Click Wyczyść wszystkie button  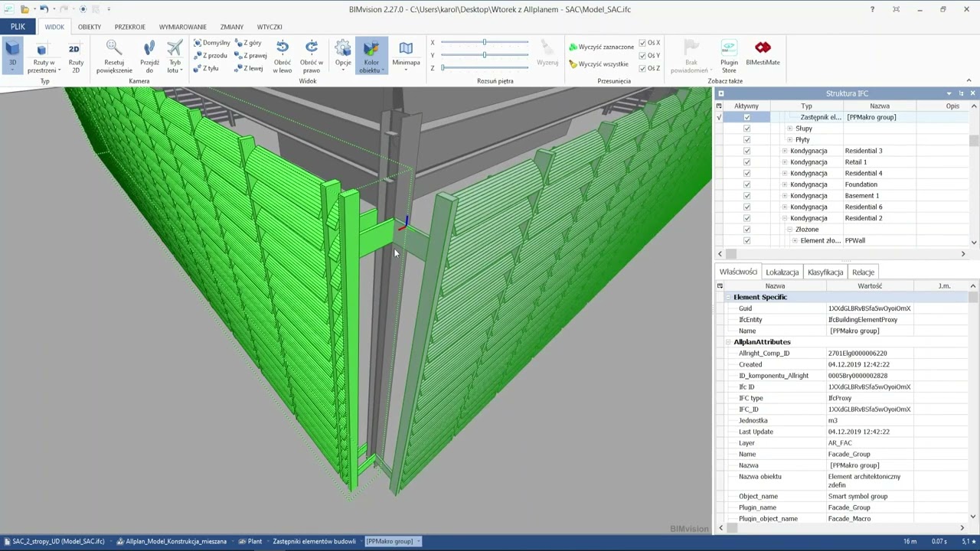pos(598,64)
